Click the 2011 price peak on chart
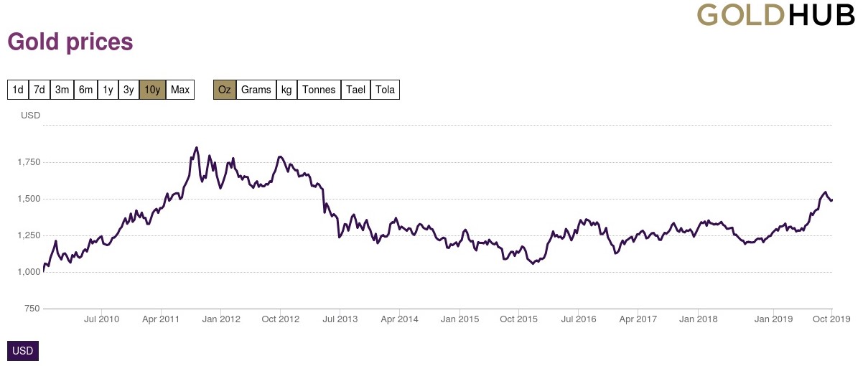The image size is (868, 366). coord(197,148)
